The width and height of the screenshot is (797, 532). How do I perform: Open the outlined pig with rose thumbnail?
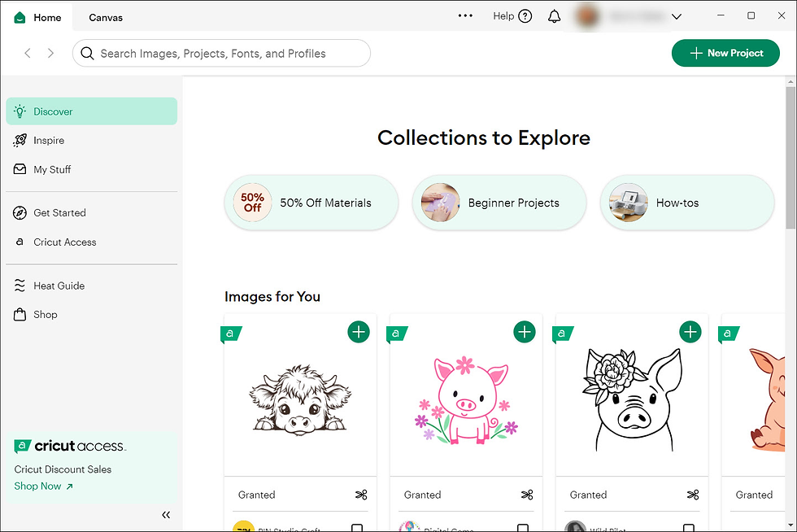[x=632, y=399]
